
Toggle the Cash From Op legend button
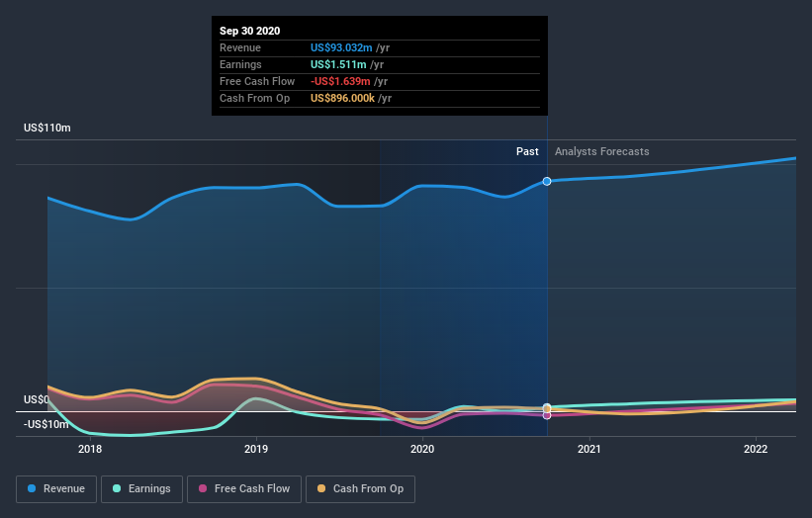point(360,489)
